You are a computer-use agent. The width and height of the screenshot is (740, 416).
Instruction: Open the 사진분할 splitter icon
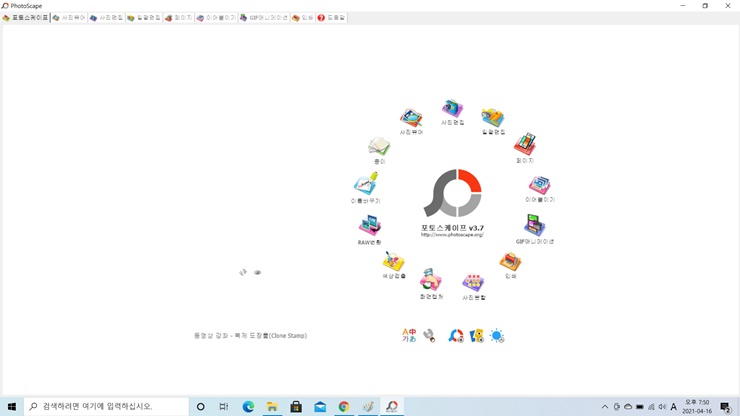point(473,287)
